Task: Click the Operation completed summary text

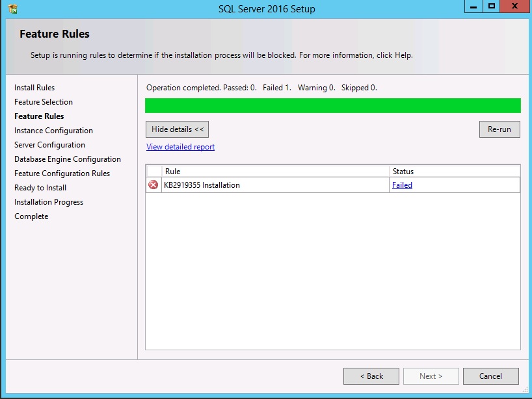Action: (261, 88)
